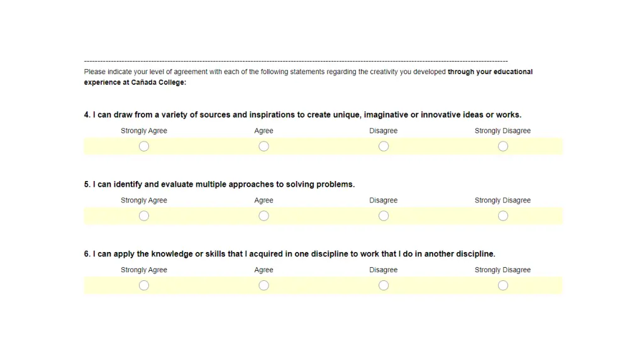Choose Strongly Agree for question 5
Image resolution: width=644 pixels, height=362 pixels.
coord(144,216)
